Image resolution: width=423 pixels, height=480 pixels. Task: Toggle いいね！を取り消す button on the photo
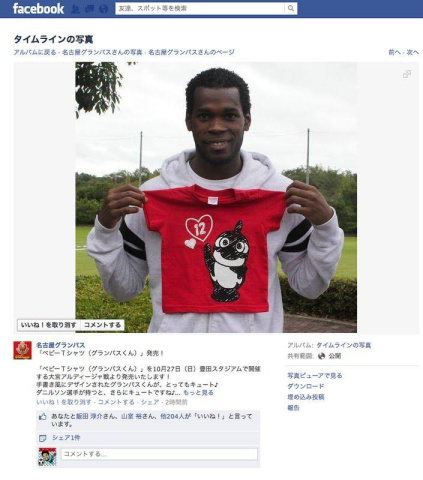49,325
